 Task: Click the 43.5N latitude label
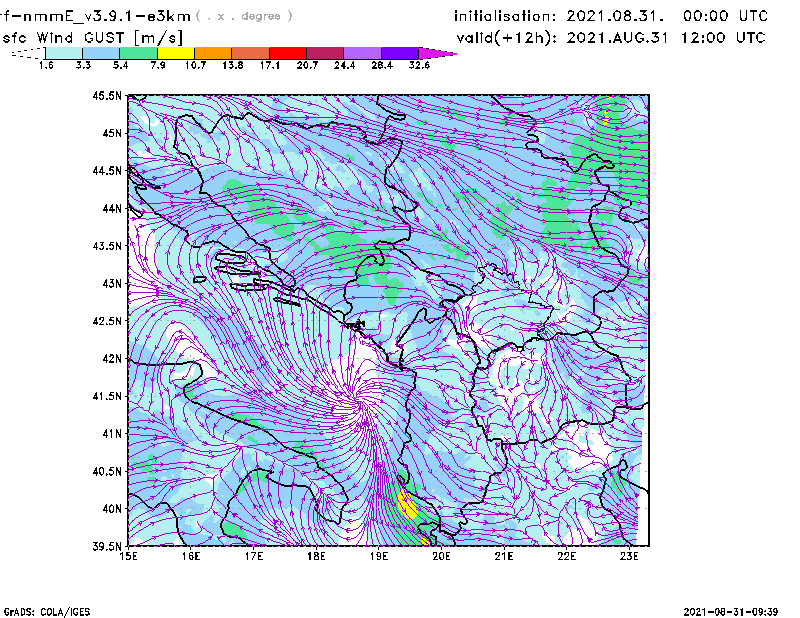point(107,246)
